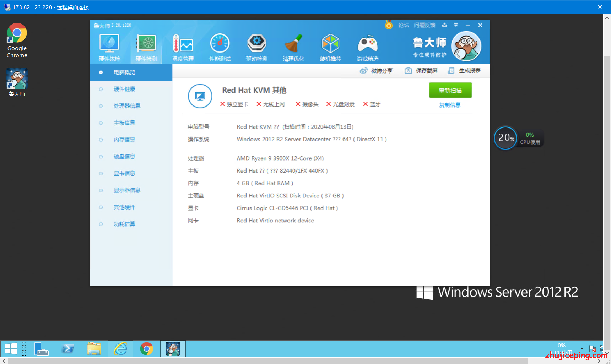Image resolution: width=611 pixels, height=364 pixels.
Task: Click the gold medal icon in title bar
Action: [x=389, y=25]
